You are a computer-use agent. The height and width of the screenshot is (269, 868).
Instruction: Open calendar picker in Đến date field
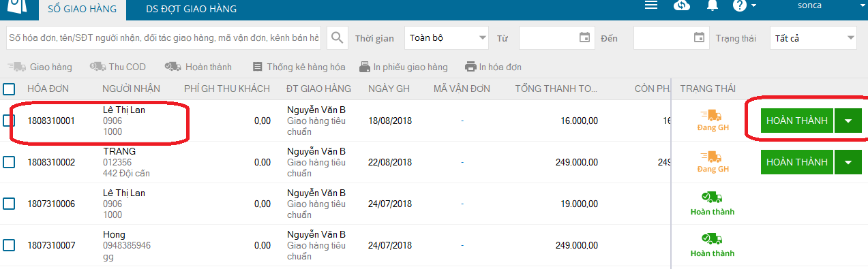699,37
